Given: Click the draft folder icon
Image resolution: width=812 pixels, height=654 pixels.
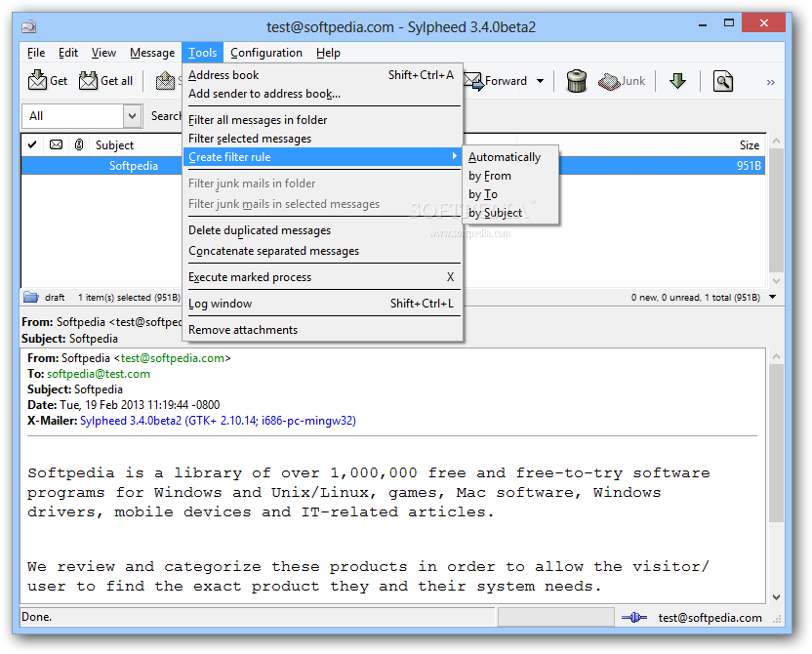Looking at the screenshot, I should (x=31, y=297).
